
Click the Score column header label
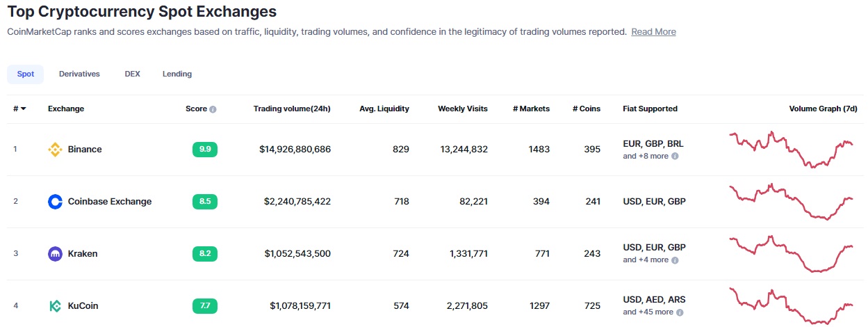click(x=196, y=109)
